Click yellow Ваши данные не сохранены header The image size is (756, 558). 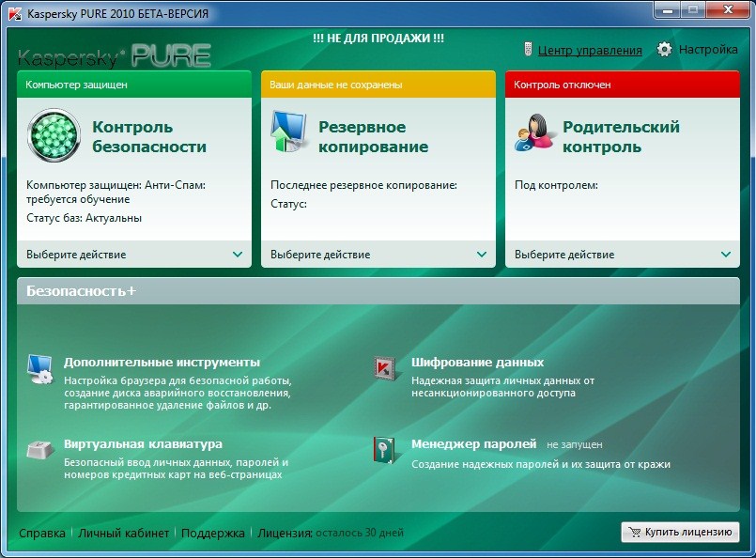[x=378, y=85]
